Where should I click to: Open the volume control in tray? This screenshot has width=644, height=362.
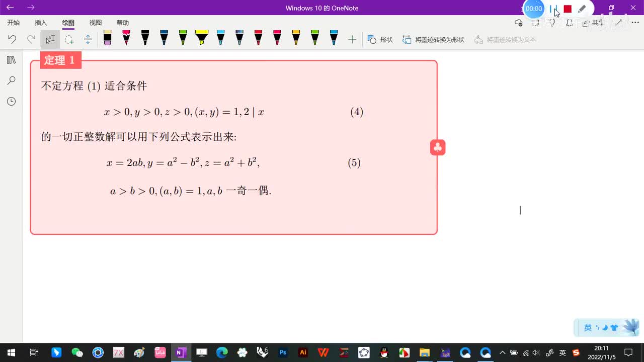coord(536,352)
